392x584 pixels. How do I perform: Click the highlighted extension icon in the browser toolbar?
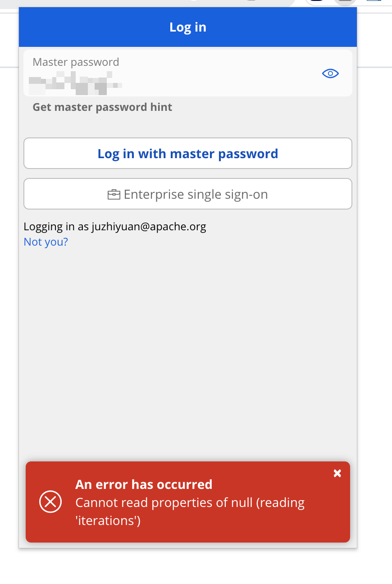(345, 2)
